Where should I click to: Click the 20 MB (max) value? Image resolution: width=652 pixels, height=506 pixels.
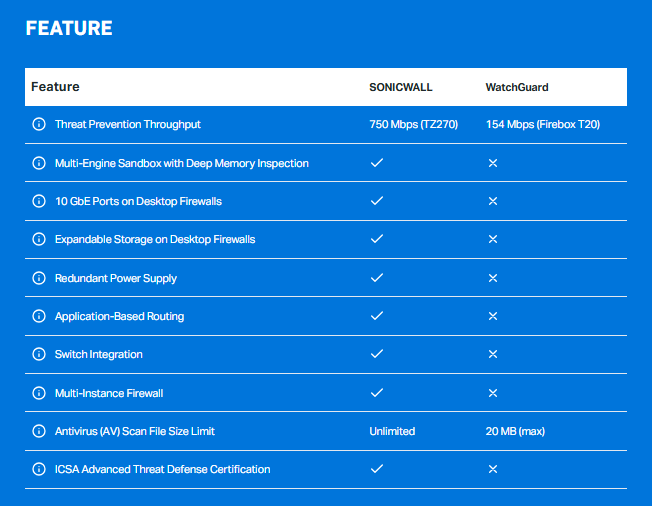coord(516,431)
